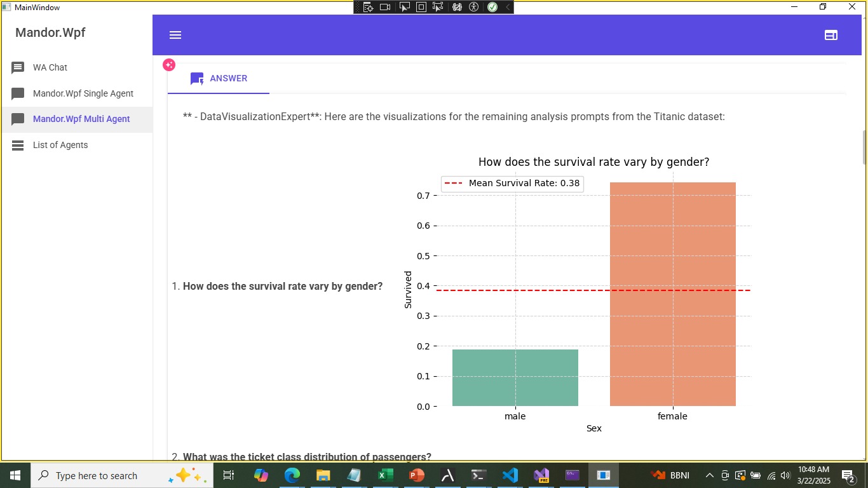Toggle Display Layout Adorners icon
The height and width of the screenshot is (488, 868).
(x=421, y=7)
